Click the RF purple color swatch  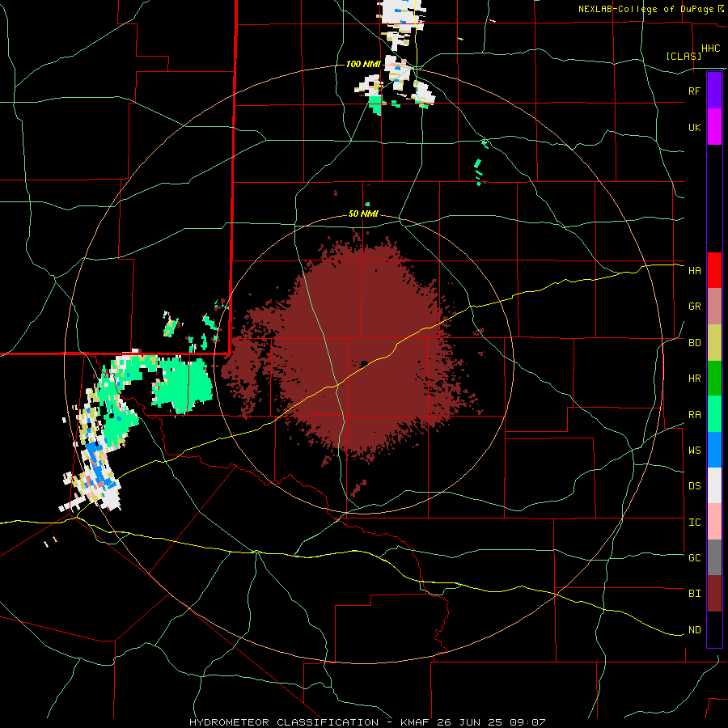tap(714, 91)
